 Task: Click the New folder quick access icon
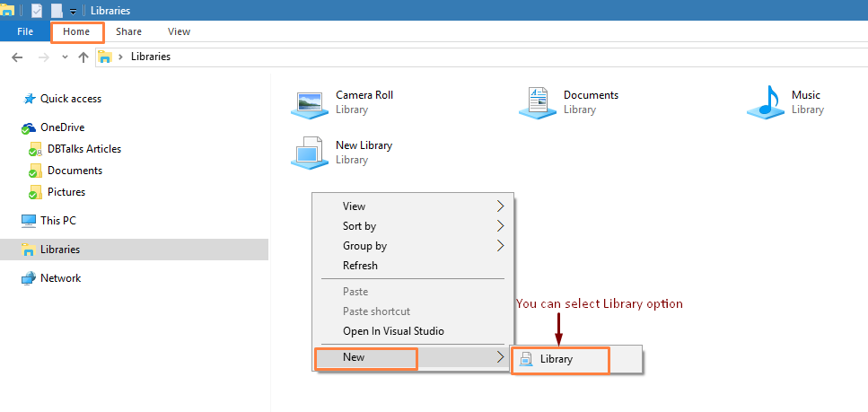click(x=57, y=10)
